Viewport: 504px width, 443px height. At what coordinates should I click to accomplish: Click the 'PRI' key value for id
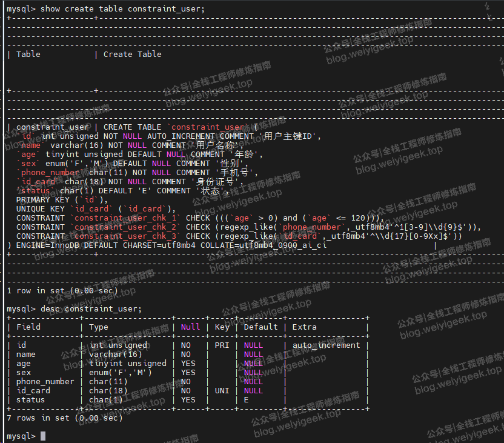click(222, 345)
